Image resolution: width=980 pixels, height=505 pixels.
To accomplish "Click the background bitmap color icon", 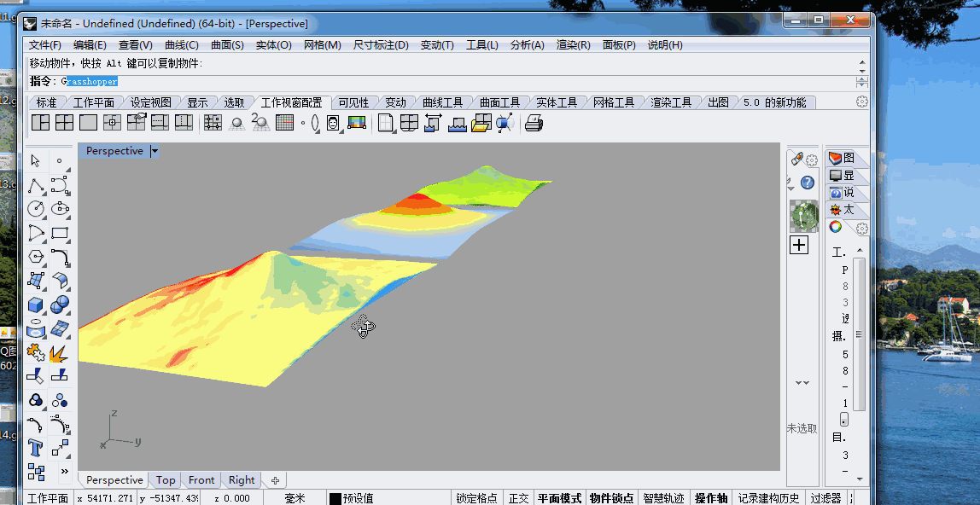I will pyautogui.click(x=357, y=123).
